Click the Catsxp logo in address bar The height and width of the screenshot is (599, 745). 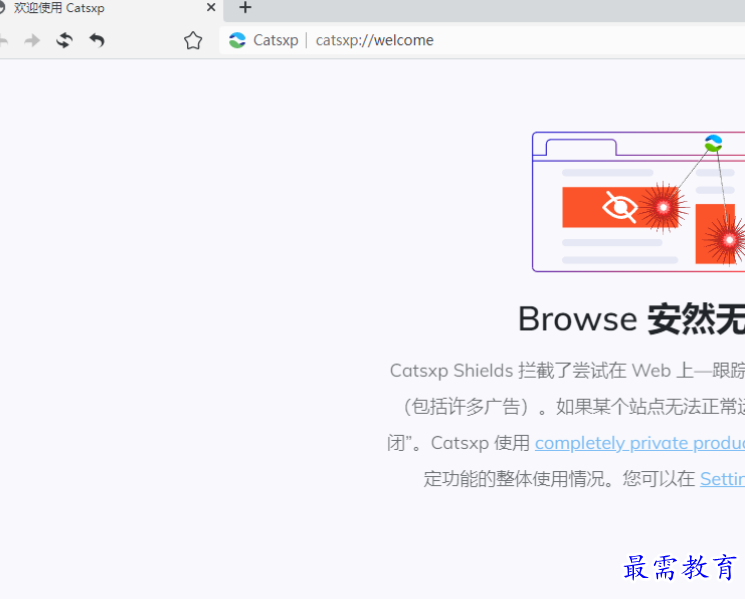(237, 40)
